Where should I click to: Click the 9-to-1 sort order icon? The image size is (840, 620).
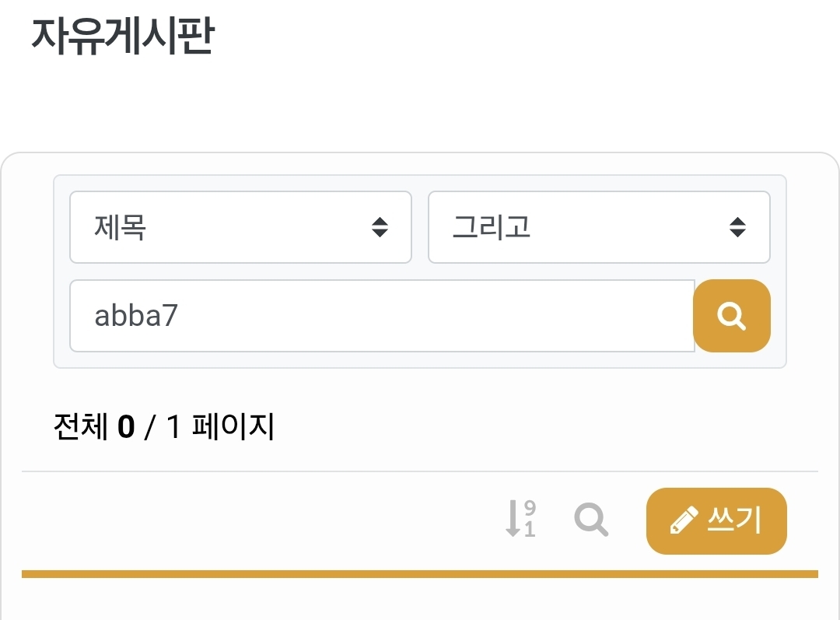[x=520, y=519]
